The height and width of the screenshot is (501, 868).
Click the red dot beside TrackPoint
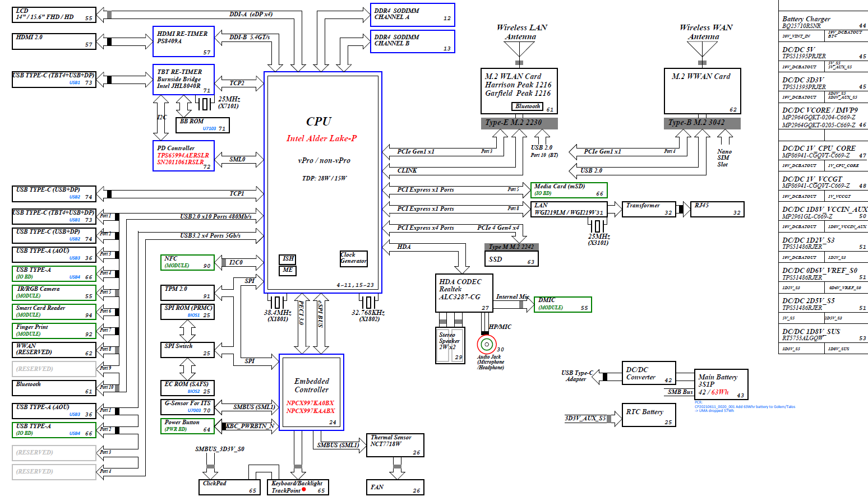pos(304,490)
